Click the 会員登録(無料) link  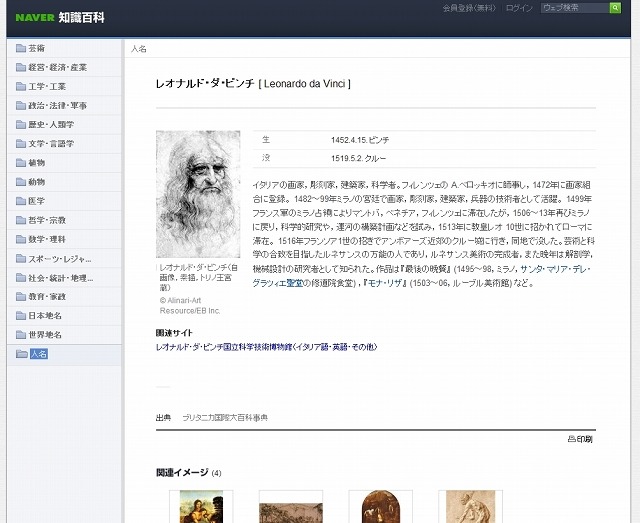coord(469,8)
